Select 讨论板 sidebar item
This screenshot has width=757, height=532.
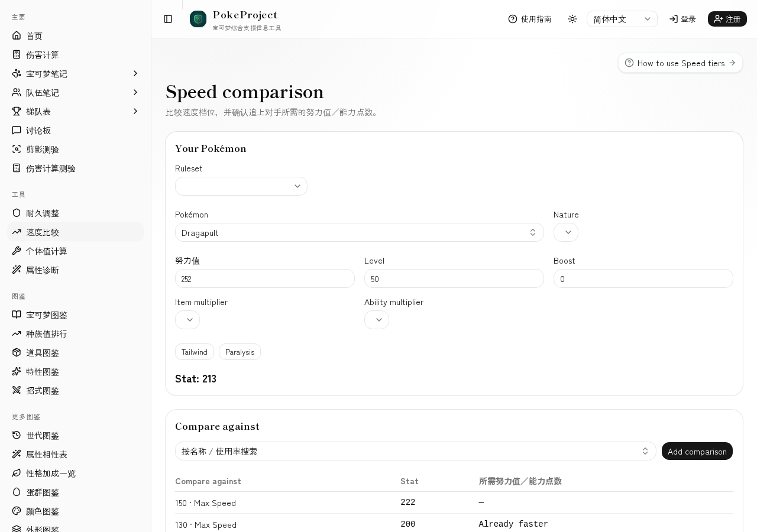(x=76, y=130)
